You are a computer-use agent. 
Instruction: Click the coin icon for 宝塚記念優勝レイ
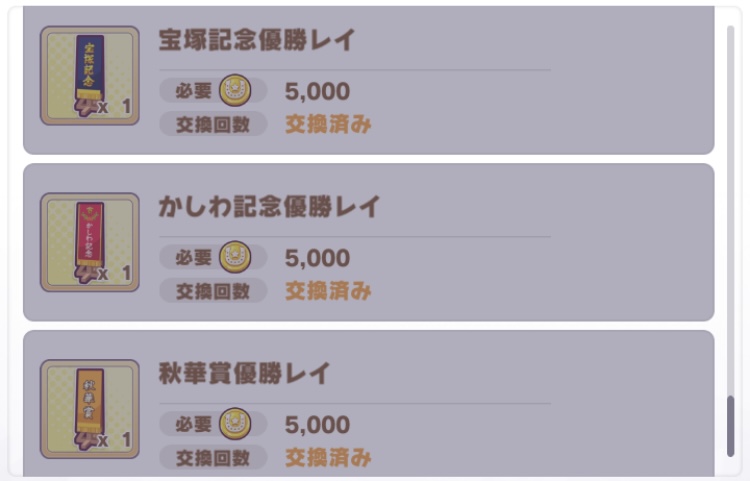point(235,91)
